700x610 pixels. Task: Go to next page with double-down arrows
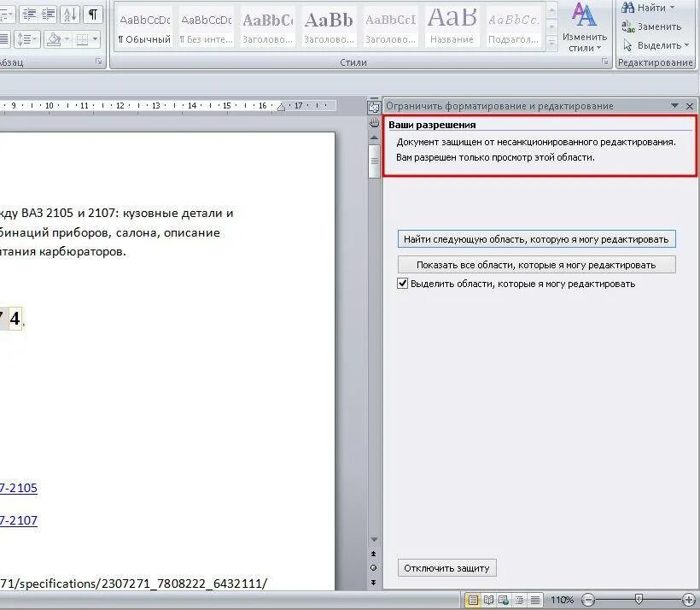374,583
